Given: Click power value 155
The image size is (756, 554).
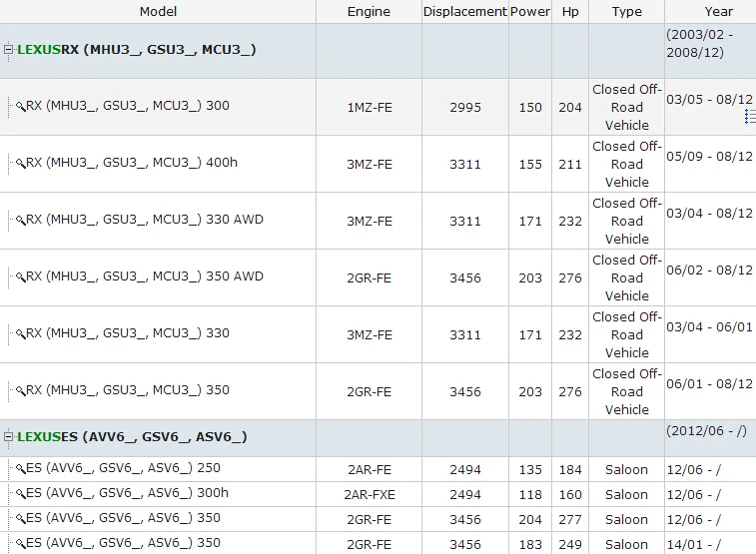Looking at the screenshot, I should click(x=530, y=165).
